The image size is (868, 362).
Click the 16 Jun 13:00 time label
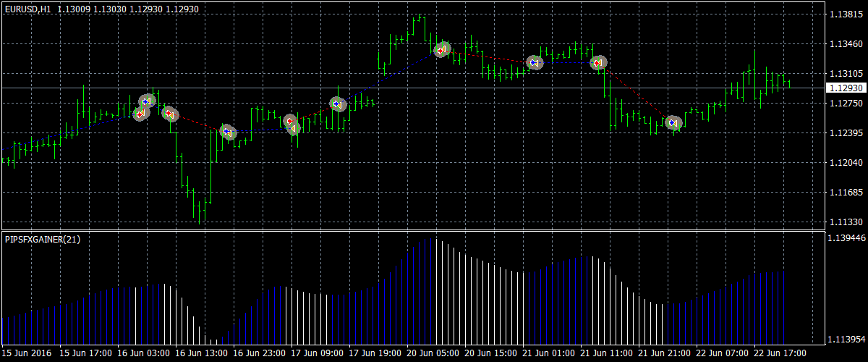[201, 353]
